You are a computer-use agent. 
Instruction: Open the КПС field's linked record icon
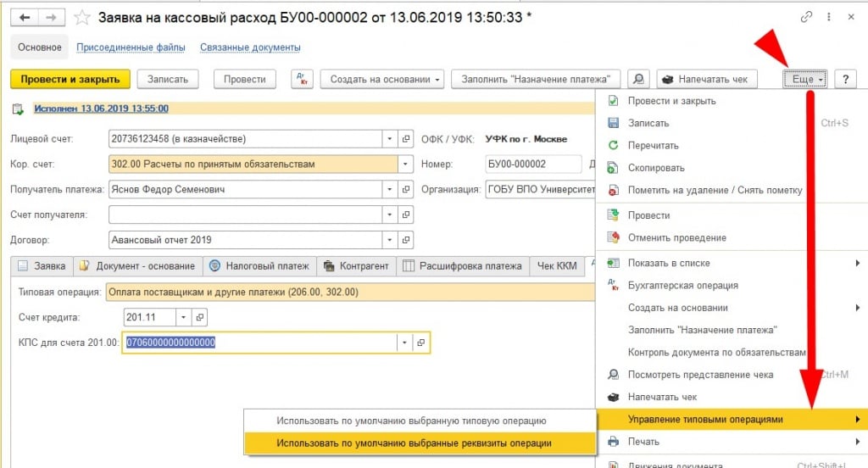click(420, 343)
